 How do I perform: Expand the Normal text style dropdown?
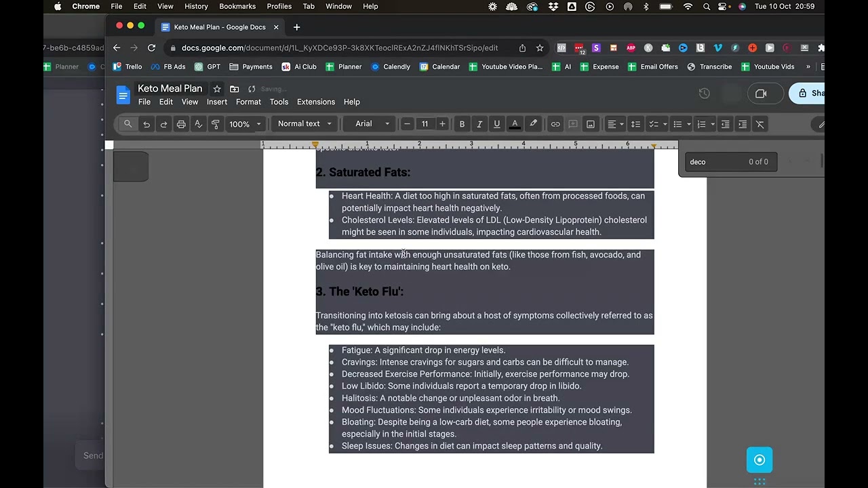click(304, 124)
